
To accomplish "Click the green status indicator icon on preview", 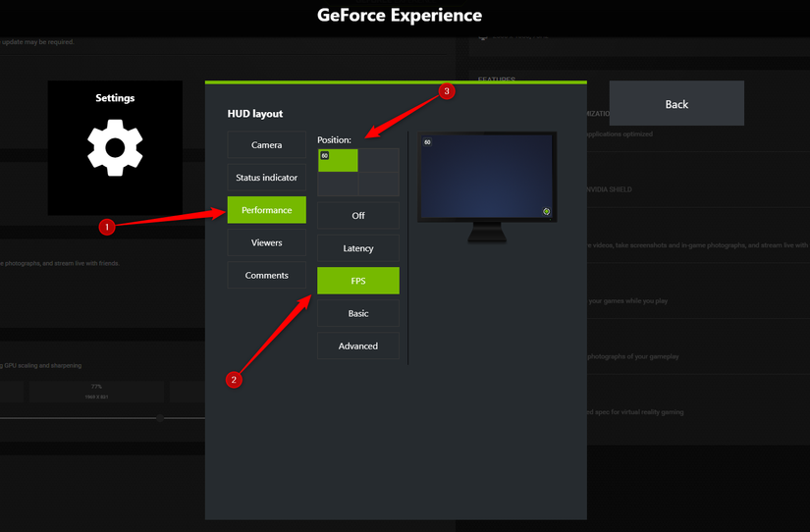I will pos(546,211).
